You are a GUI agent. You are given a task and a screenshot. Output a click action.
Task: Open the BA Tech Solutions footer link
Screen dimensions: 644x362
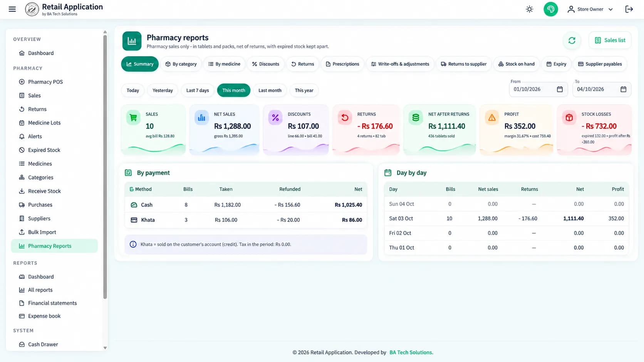tap(411, 352)
